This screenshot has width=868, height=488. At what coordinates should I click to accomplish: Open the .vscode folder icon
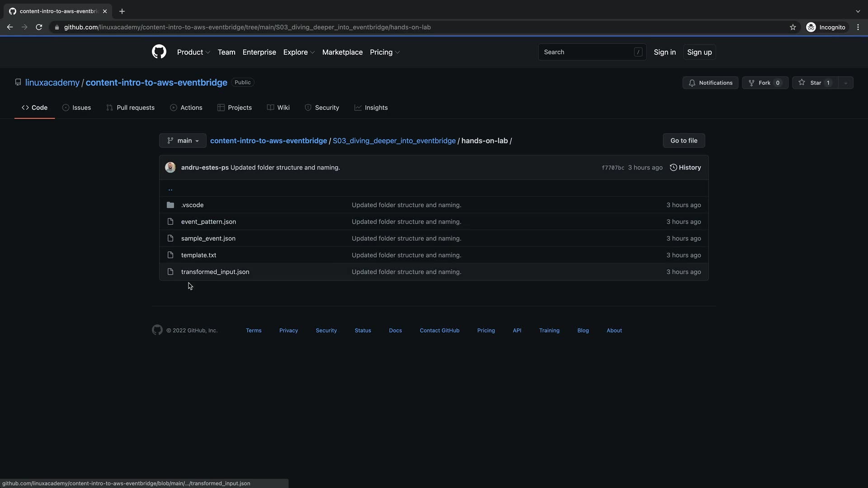click(x=170, y=205)
